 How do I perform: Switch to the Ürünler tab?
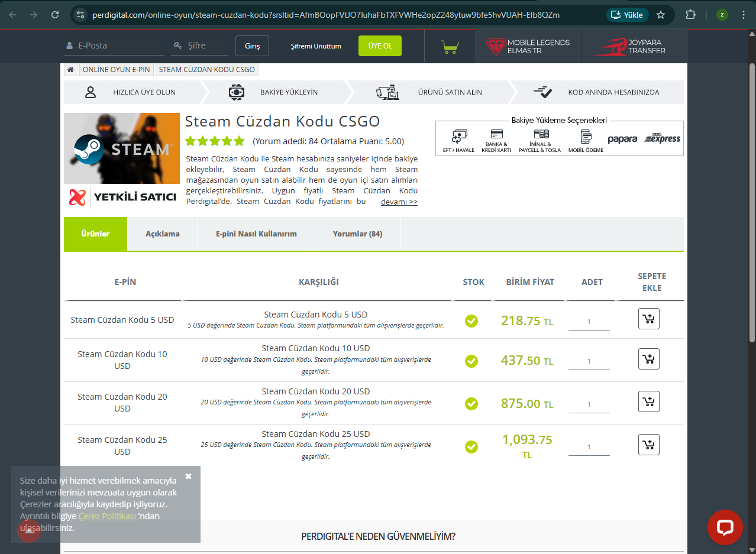click(x=95, y=234)
